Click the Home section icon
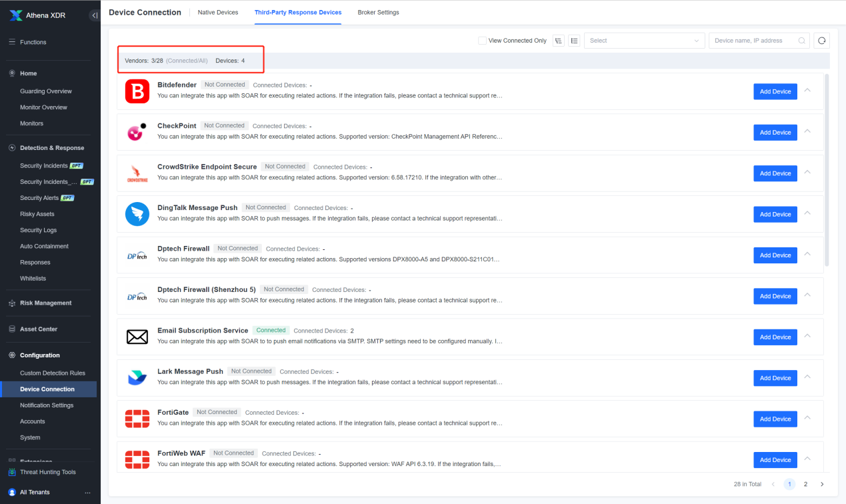The image size is (846, 504). click(x=12, y=73)
